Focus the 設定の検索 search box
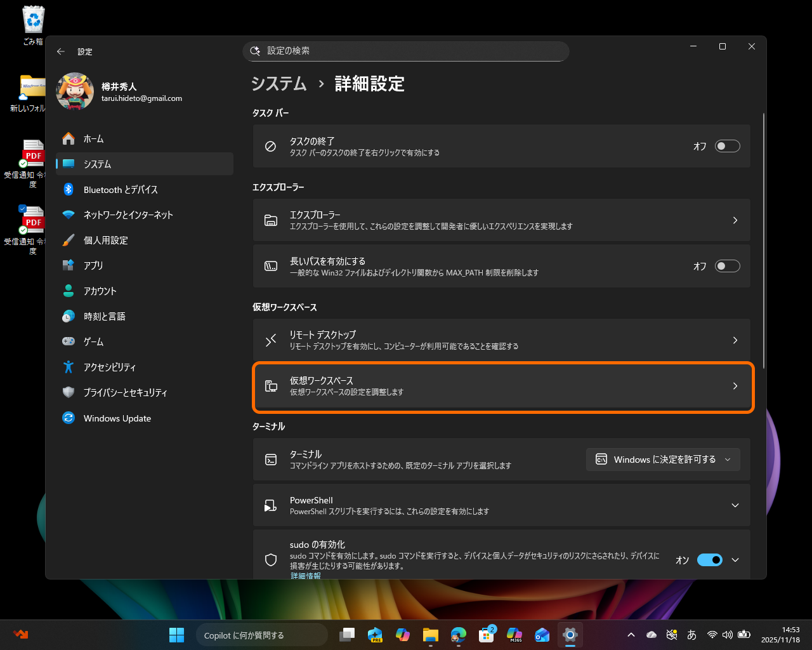 406,51
